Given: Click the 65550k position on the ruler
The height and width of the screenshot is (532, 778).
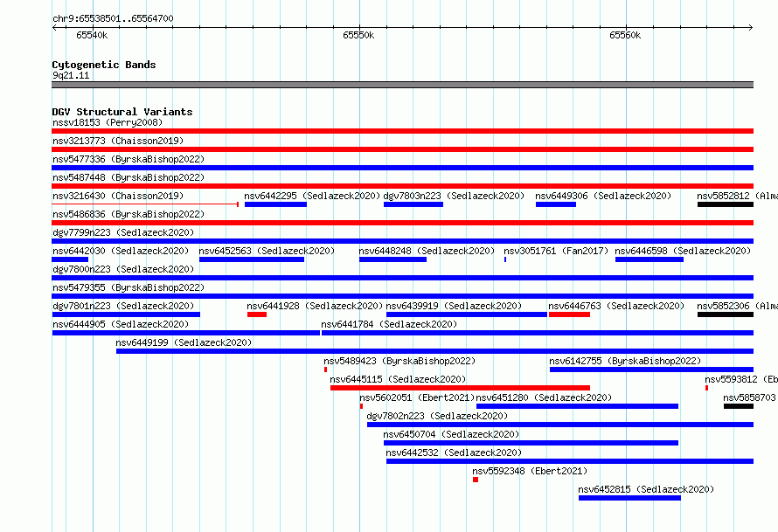Looking at the screenshot, I should point(358,35).
